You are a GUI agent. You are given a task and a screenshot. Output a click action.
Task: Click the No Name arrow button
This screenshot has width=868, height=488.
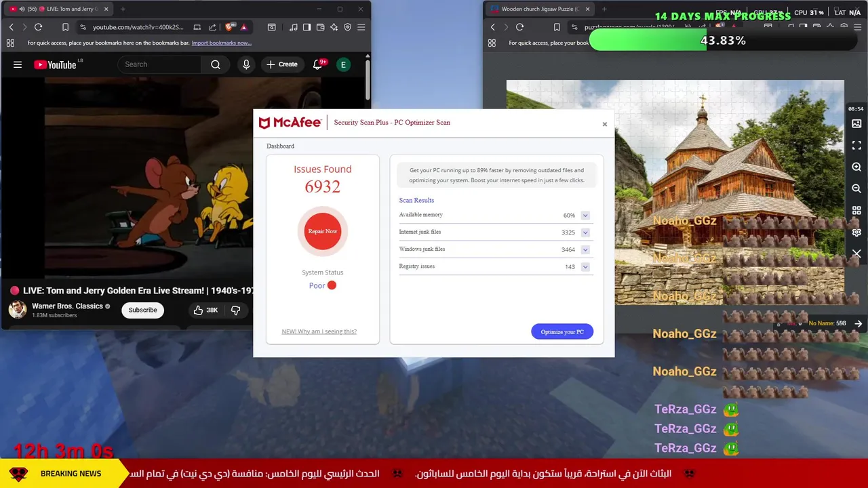[859, 323]
